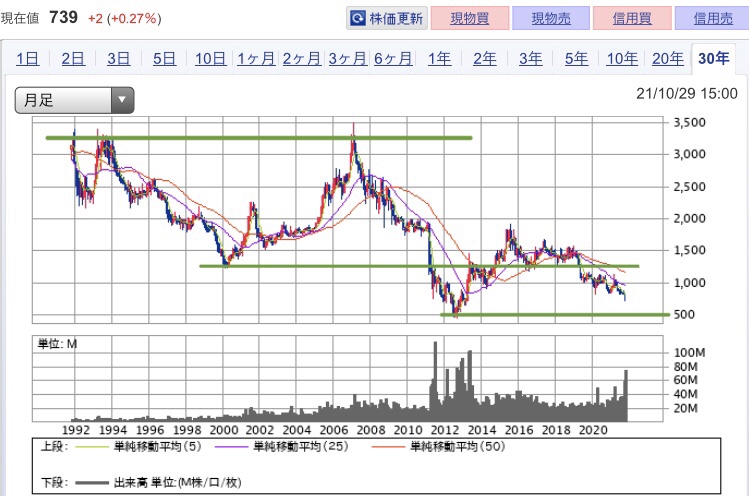
Task: Click the 現物売 button
Action: click(551, 18)
